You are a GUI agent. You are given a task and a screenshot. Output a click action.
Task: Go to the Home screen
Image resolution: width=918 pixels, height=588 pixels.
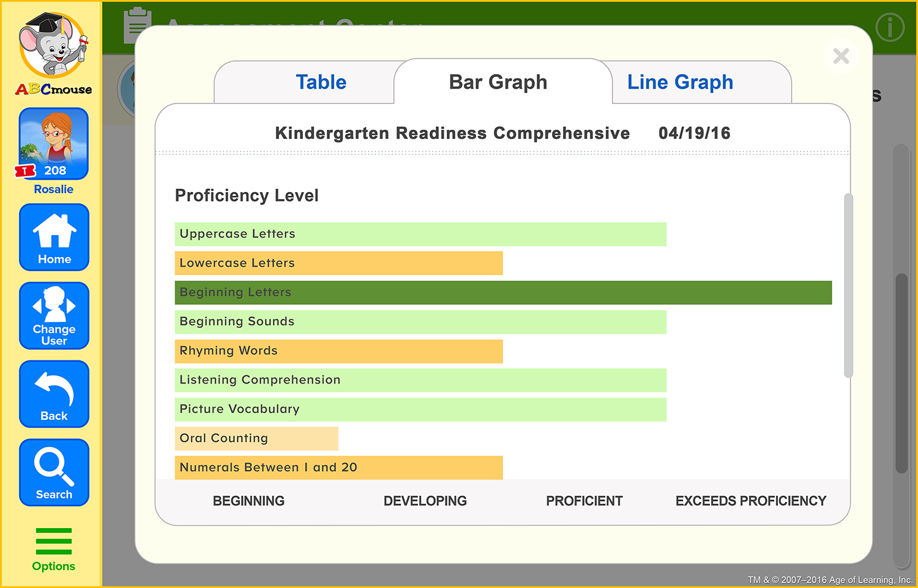point(54,237)
